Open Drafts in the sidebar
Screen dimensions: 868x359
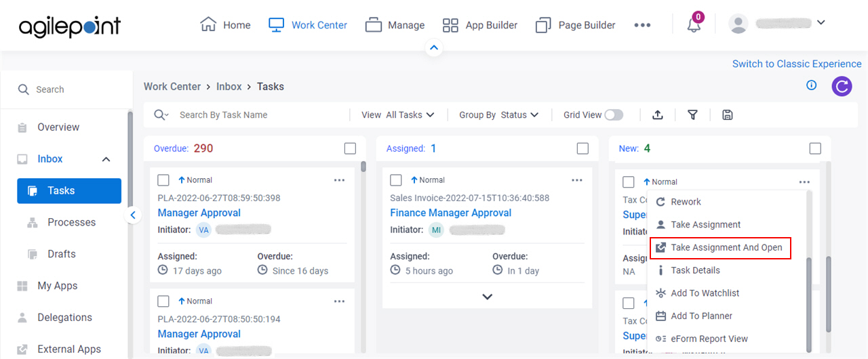click(62, 254)
